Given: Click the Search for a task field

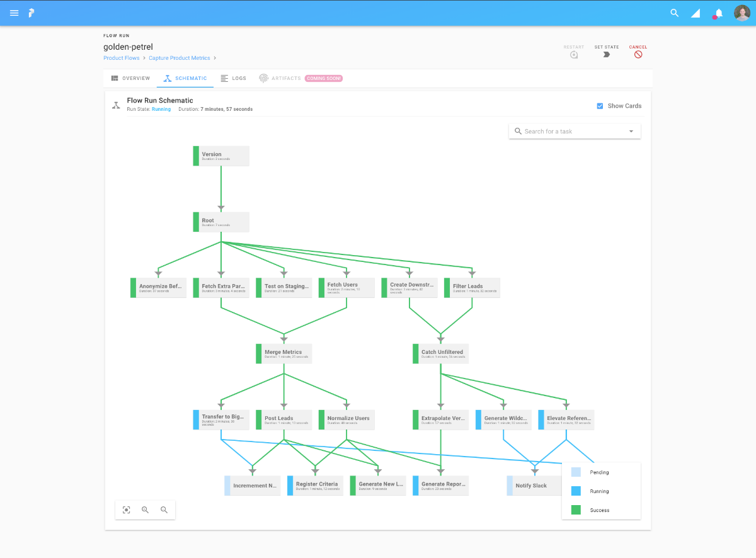Looking at the screenshot, I should 575,131.
